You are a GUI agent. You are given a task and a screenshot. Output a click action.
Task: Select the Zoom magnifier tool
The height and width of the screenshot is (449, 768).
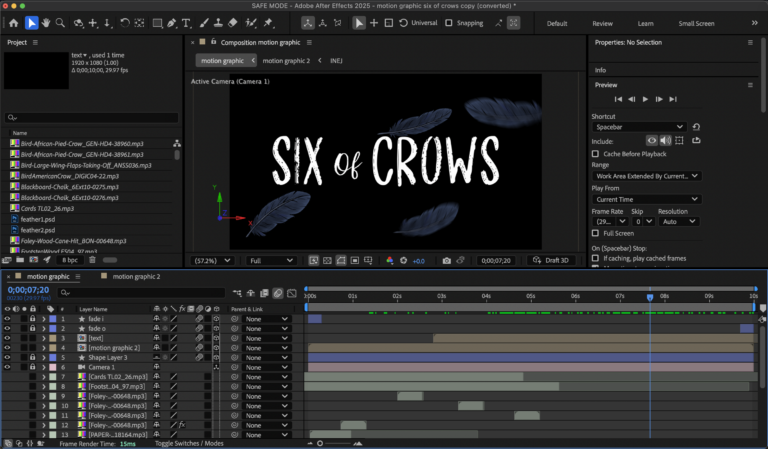tap(60, 23)
